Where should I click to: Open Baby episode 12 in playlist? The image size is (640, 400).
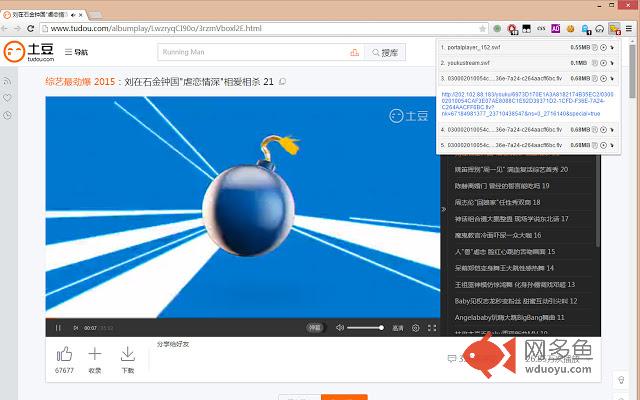[x=516, y=301]
